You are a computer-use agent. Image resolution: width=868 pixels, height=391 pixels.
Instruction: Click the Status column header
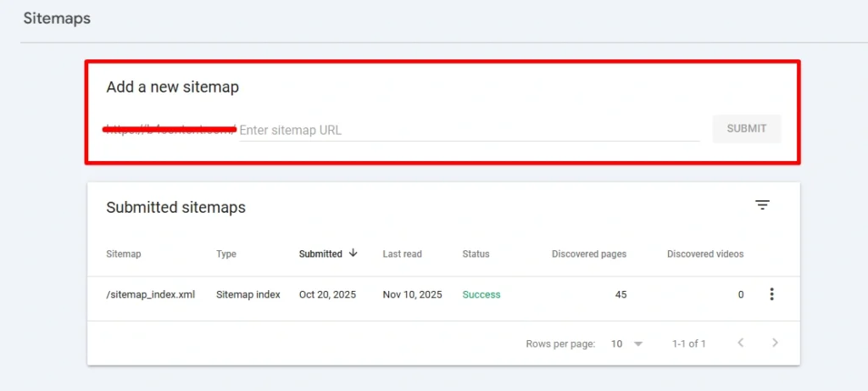[476, 254]
